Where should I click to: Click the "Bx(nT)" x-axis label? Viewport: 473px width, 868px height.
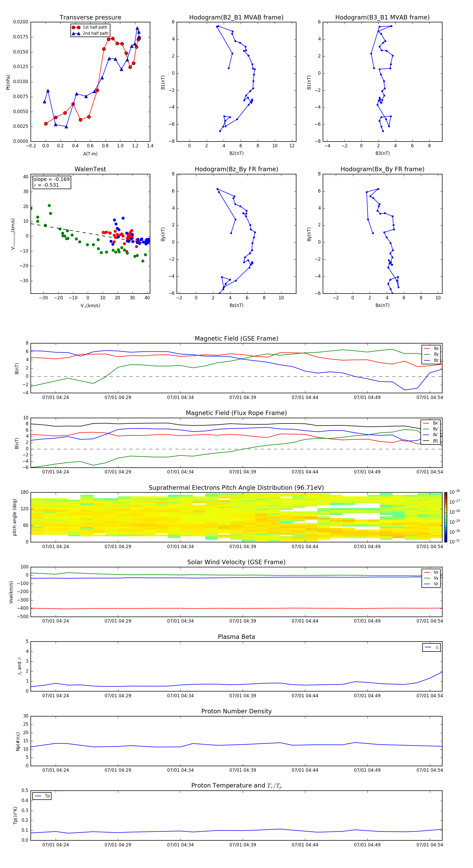(x=382, y=305)
